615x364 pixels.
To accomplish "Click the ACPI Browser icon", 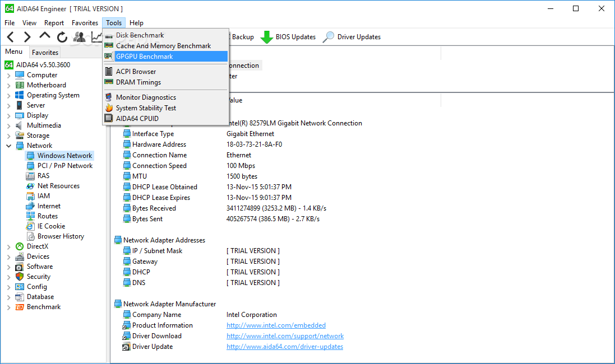I will (x=109, y=71).
